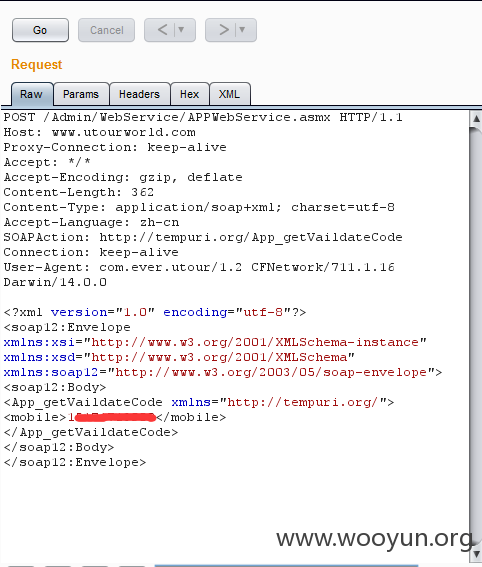The width and height of the screenshot is (482, 567).
Task: Click the xmlns:soap12 attribute line
Action: 223,372
